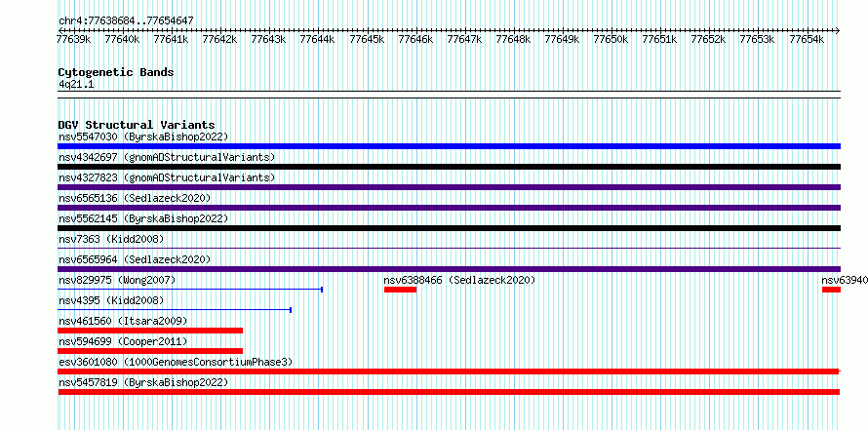Click the 77642k ruler position
The image size is (868, 430).
coord(219,39)
